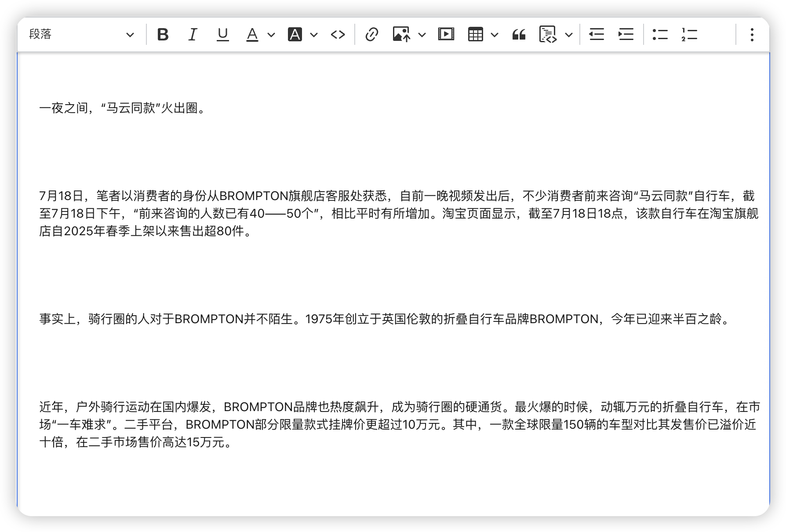This screenshot has height=532, width=786.
Task: Upload an image via the image icon
Action: (x=402, y=34)
